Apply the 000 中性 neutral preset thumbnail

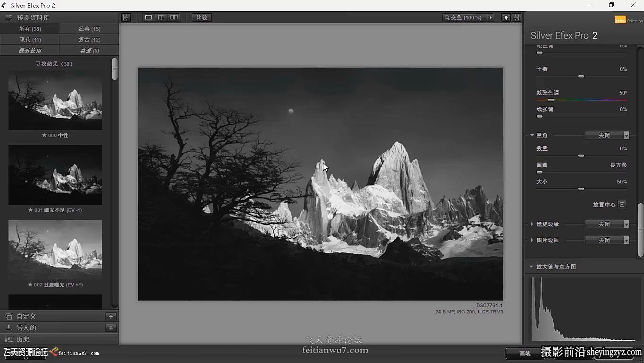55,100
